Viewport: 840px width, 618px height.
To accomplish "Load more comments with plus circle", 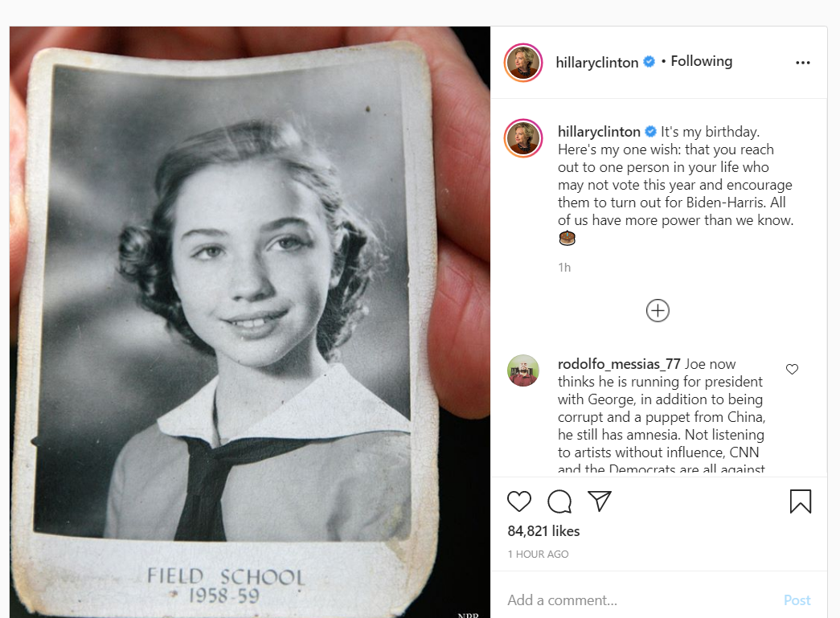I will tap(658, 310).
